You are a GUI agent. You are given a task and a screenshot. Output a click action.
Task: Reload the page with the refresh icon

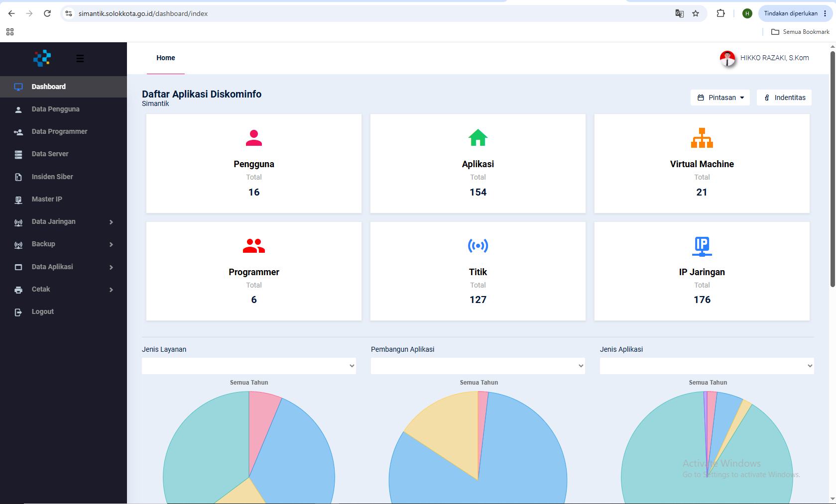47,13
